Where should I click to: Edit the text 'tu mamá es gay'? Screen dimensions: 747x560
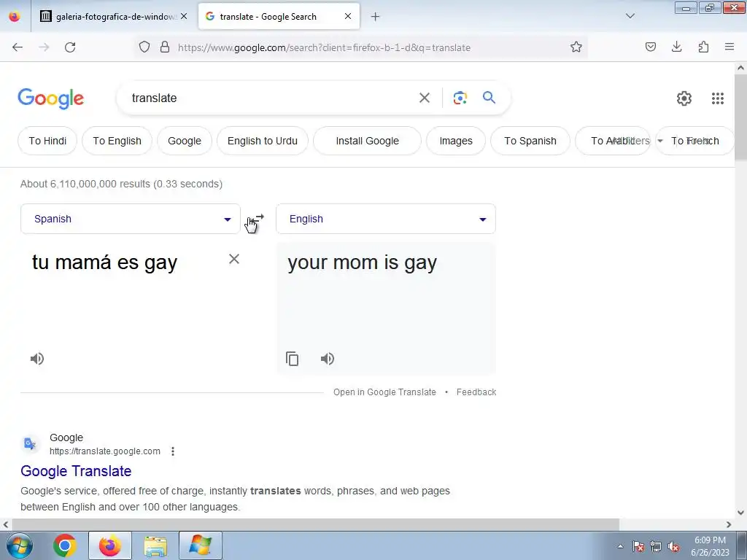click(x=105, y=262)
